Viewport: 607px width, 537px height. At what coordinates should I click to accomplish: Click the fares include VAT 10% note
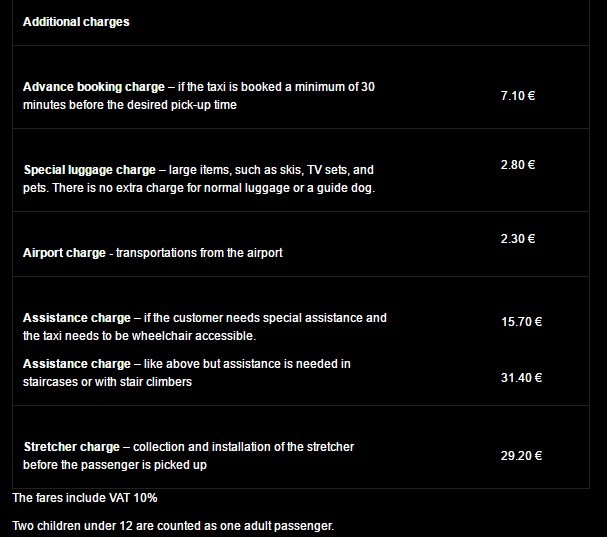point(85,497)
